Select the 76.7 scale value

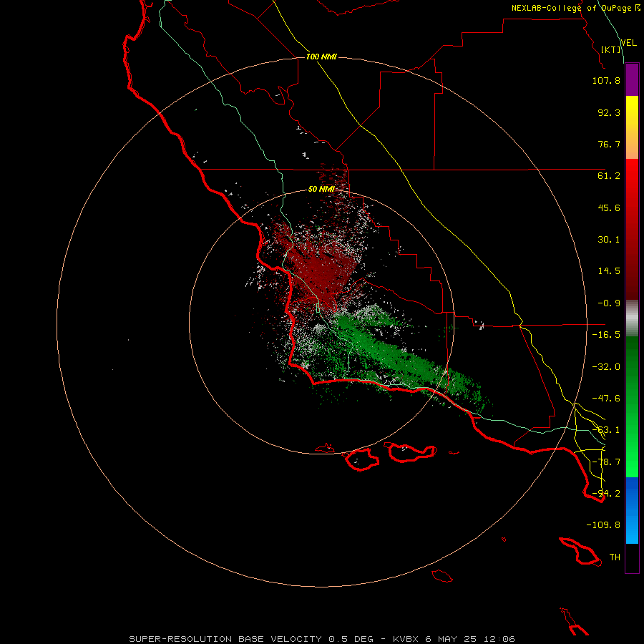(609, 144)
